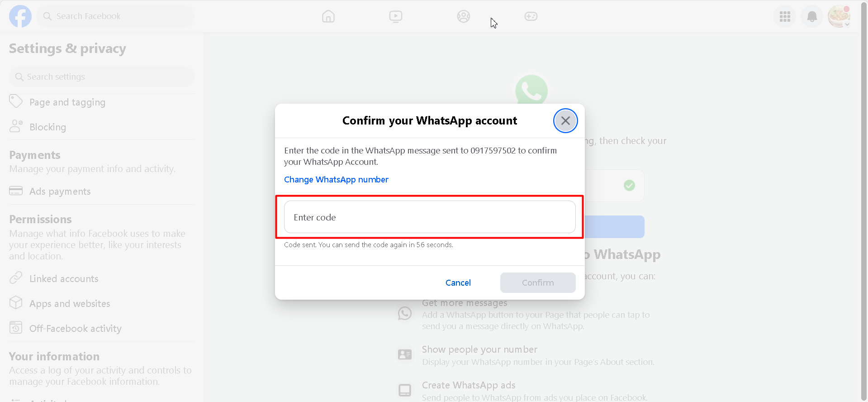Click the Change WhatsApp number link
Viewport: 868px width, 402px height.
(x=336, y=180)
